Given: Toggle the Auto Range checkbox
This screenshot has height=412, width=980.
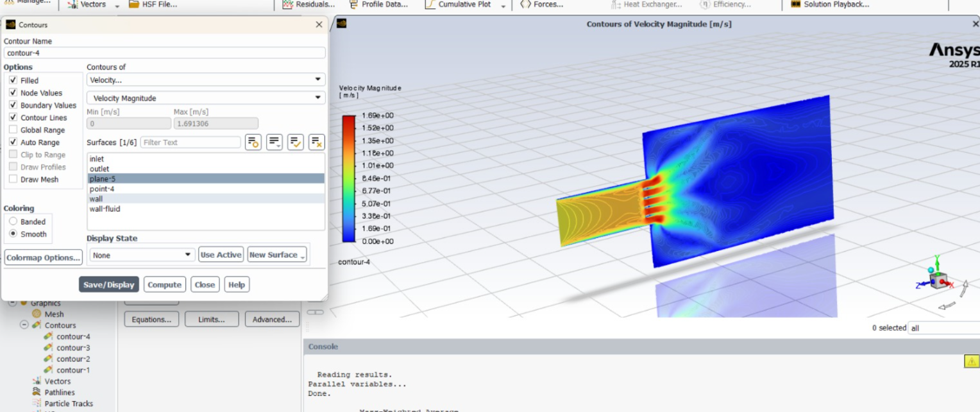Looking at the screenshot, I should [13, 142].
